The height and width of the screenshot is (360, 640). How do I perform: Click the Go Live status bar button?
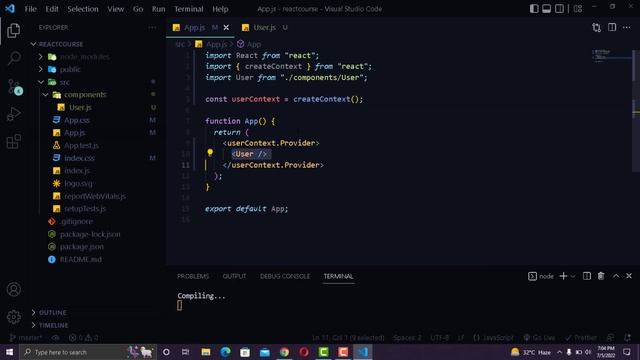[539, 338]
